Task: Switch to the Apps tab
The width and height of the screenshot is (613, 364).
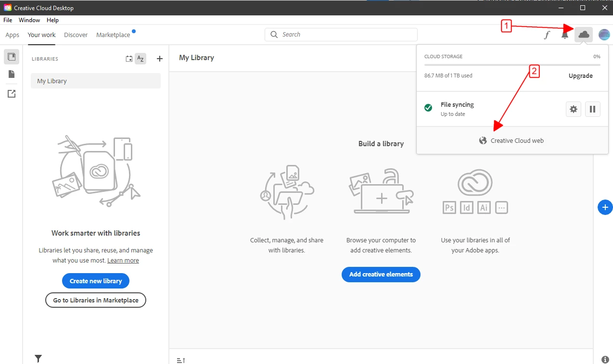Action: point(13,35)
